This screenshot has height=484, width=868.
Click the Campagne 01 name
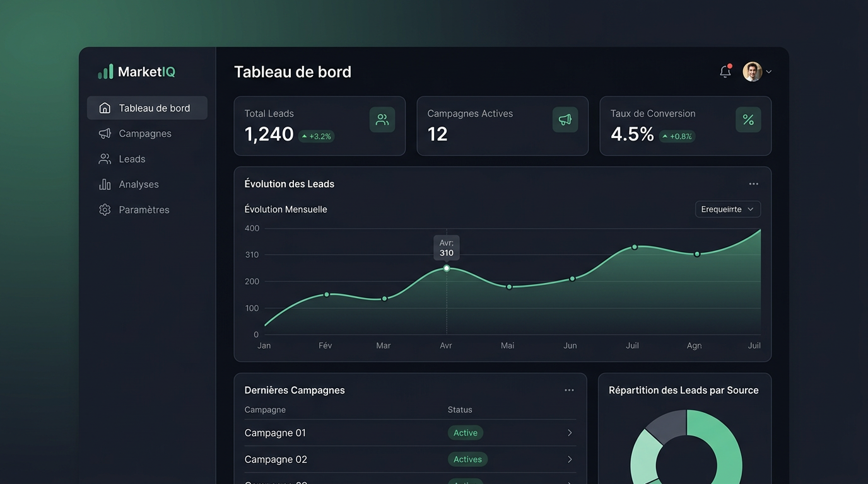(275, 433)
